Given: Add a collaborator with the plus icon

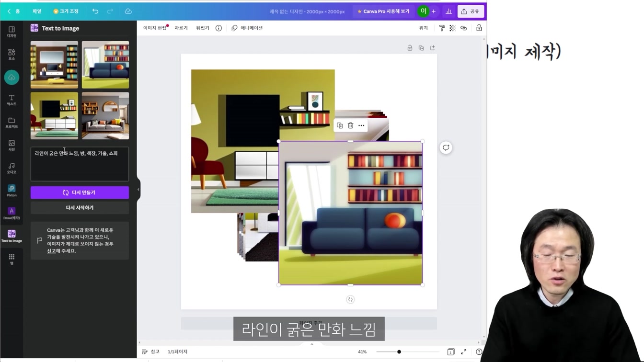Looking at the screenshot, I should tap(433, 11).
